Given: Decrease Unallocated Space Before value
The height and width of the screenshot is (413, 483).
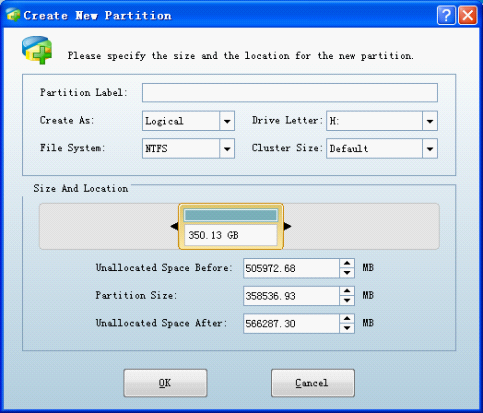Looking at the screenshot, I should point(347,273).
